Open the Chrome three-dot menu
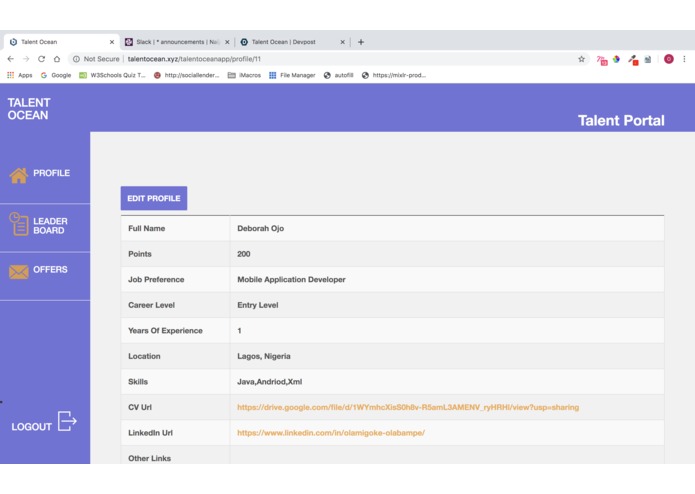 684,59
